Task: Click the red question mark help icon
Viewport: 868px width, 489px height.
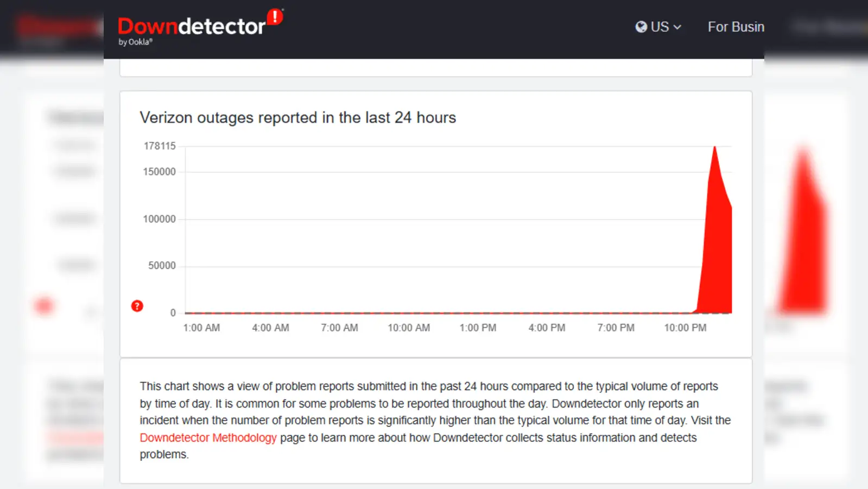Action: click(137, 306)
